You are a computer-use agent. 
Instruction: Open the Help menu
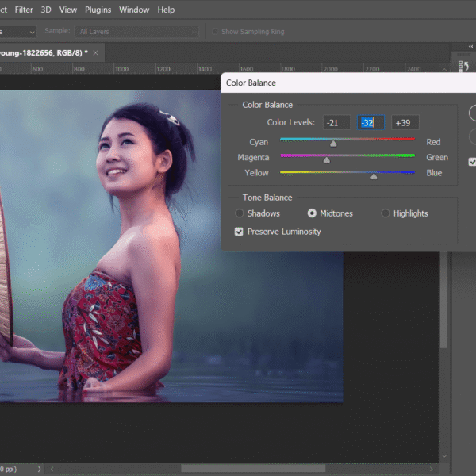166,10
